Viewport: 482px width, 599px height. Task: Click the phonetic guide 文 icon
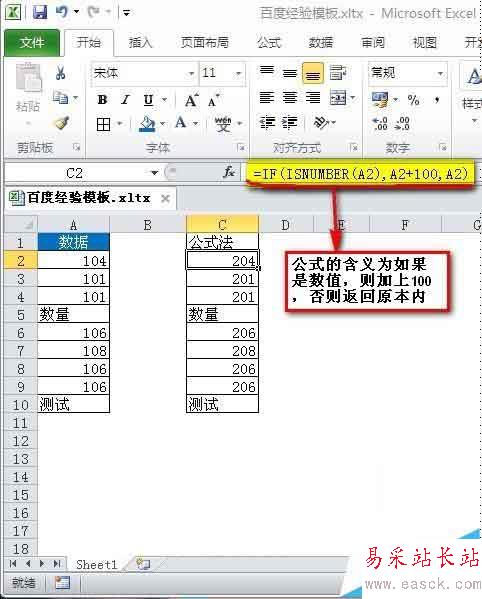223,124
